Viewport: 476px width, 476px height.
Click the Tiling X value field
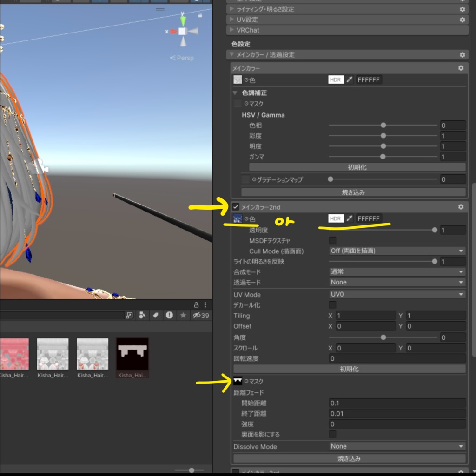365,316
